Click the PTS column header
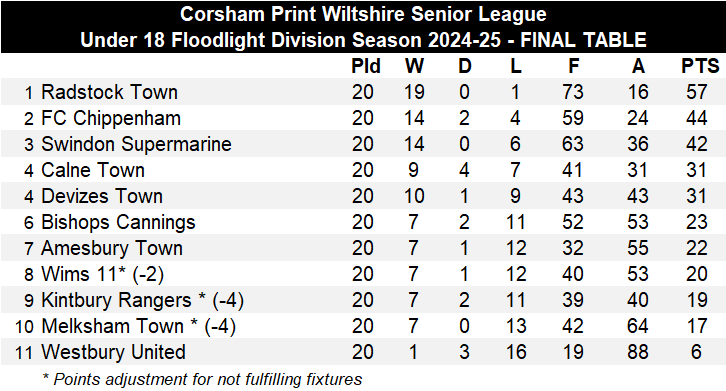 (700, 66)
